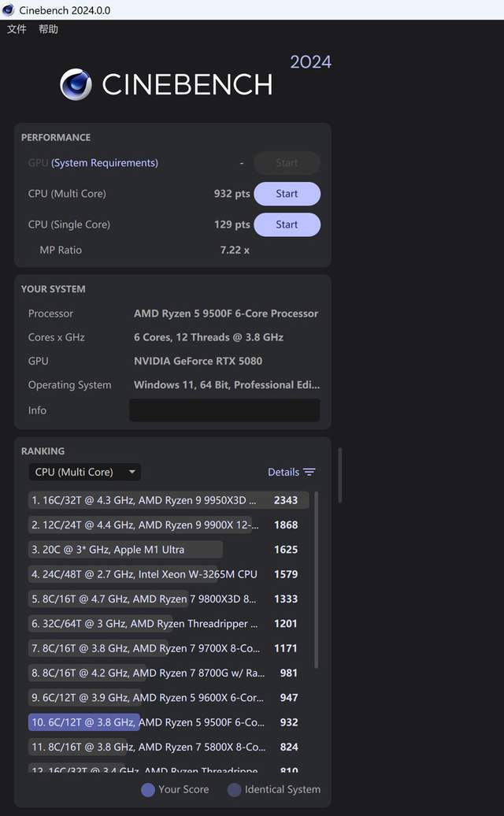Select the Ryzen 7 9800X3D ranking entry
Screen dimensions: 504x816
coord(150,599)
